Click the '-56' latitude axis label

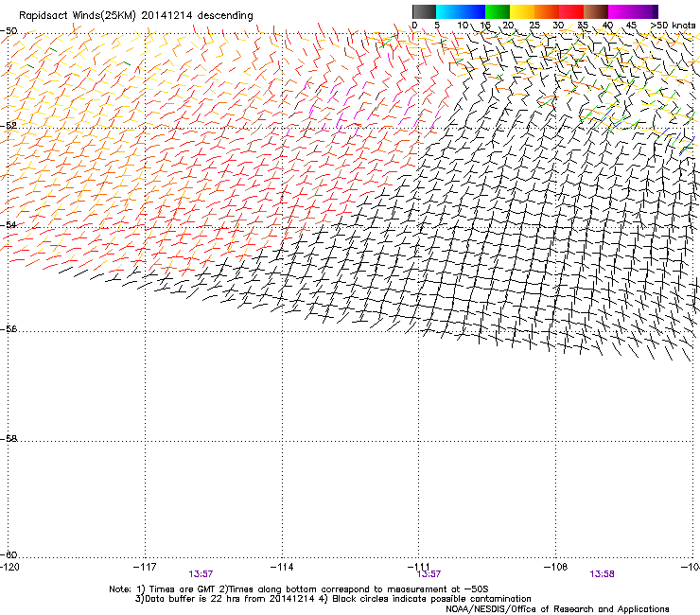[9, 328]
